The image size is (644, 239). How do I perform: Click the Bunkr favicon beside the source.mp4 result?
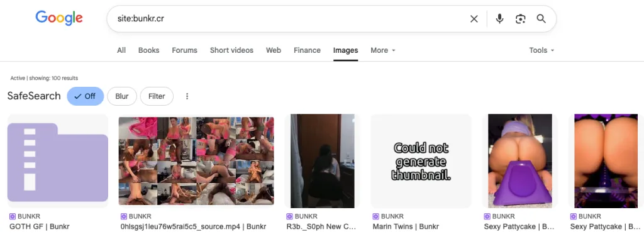(x=124, y=216)
